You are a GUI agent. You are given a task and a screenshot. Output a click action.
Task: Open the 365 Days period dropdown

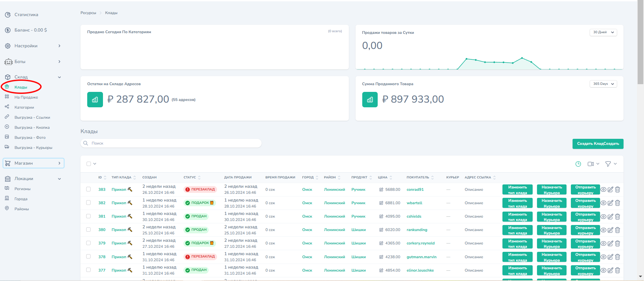603,84
